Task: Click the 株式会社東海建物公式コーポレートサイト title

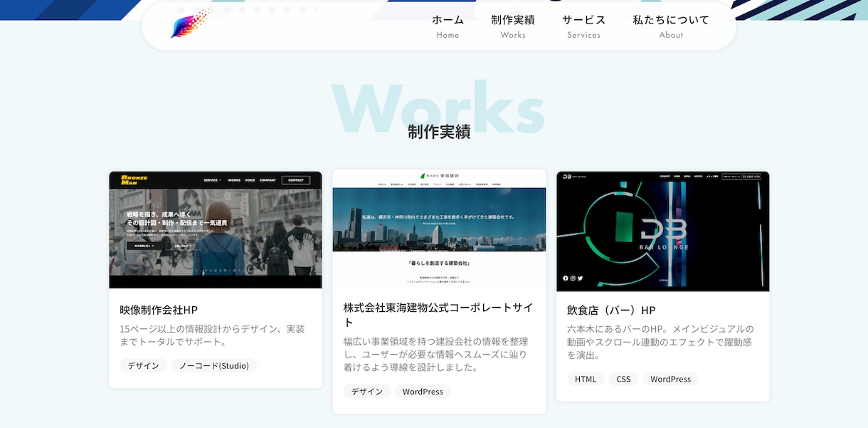Action: (438, 315)
